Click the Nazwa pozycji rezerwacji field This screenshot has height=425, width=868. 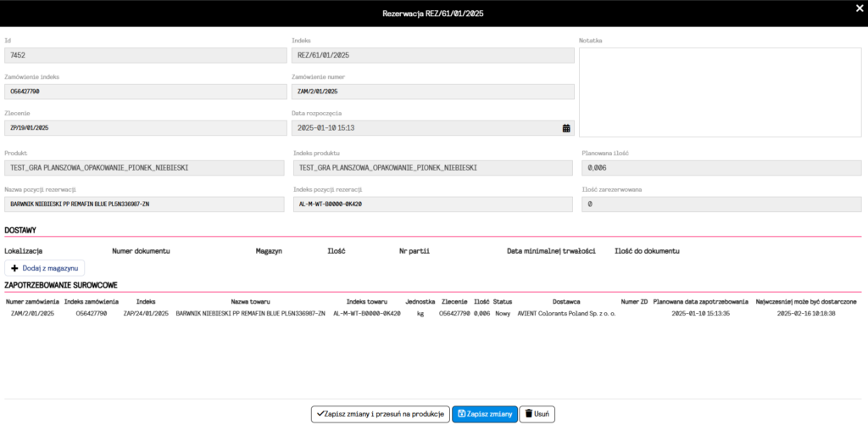pyautogui.click(x=145, y=204)
